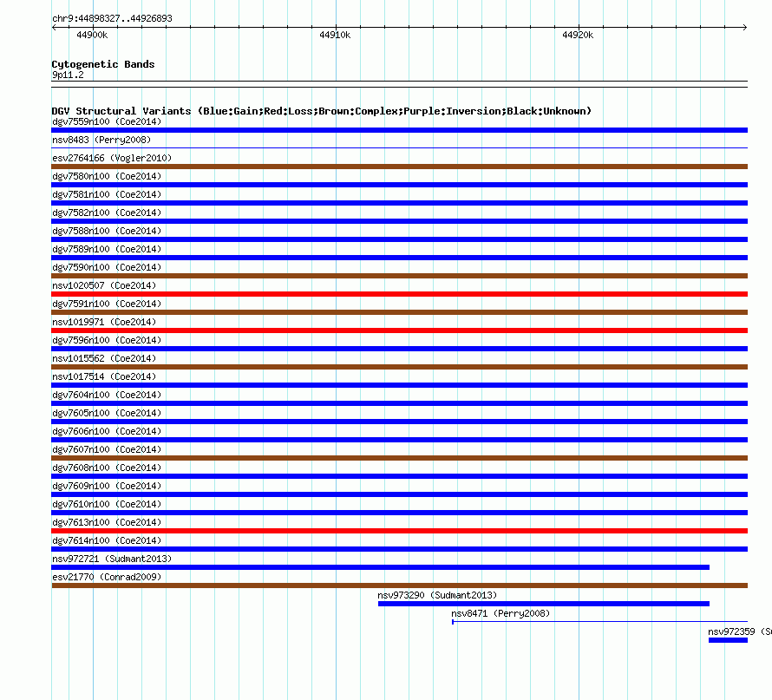The image size is (772, 700).
Task: Select the red loss bar for dgv7613n100
Action: pyautogui.click(x=399, y=531)
